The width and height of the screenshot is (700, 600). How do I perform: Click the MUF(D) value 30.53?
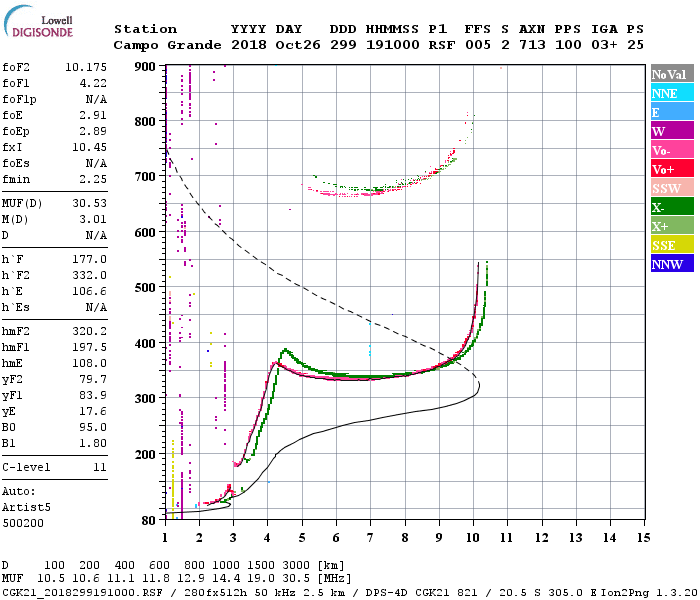pyautogui.click(x=90, y=203)
